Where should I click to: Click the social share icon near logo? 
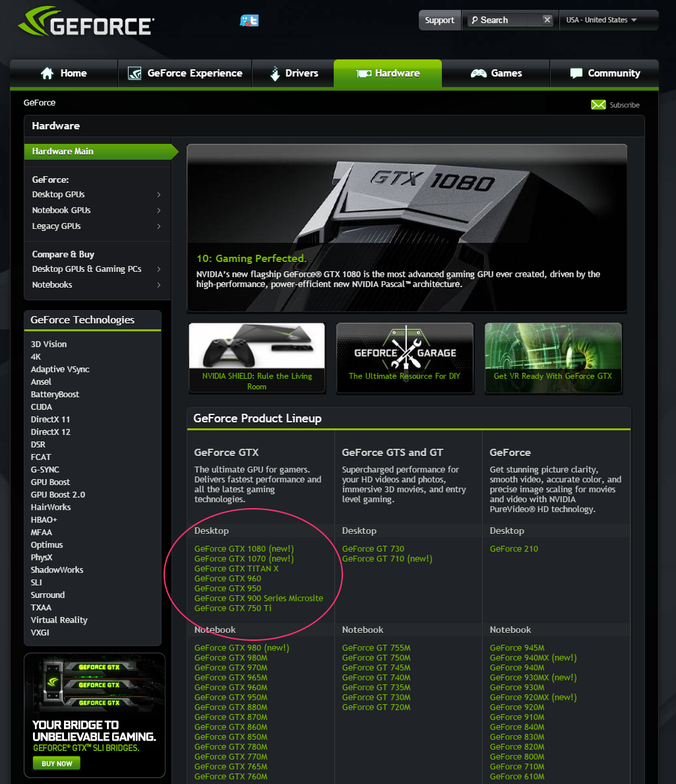click(249, 20)
